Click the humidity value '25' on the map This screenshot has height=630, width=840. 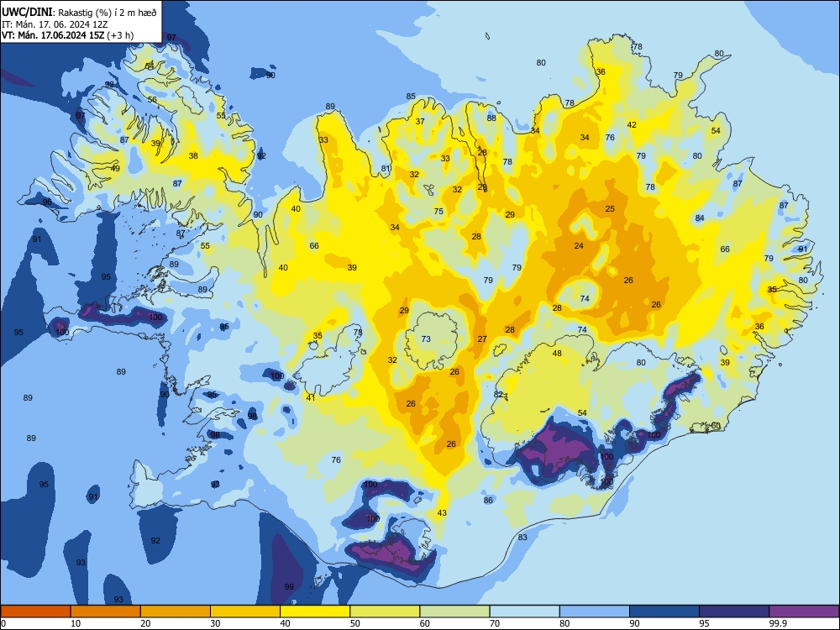(x=610, y=209)
